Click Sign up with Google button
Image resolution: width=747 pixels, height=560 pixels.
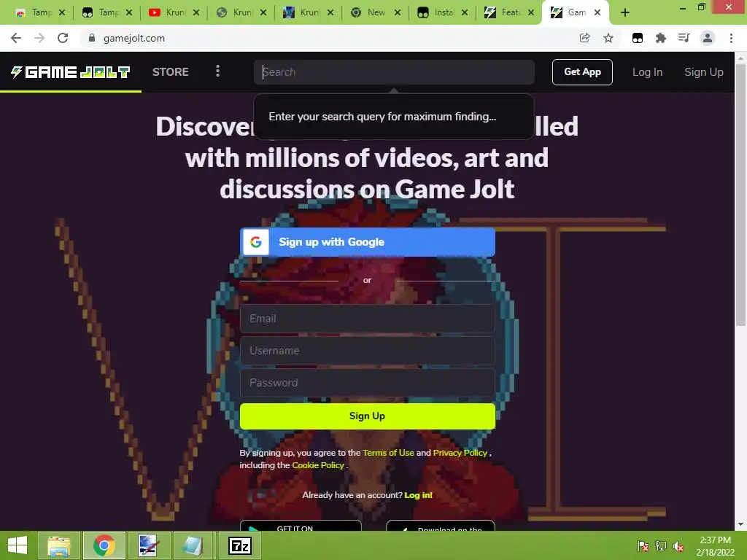click(x=368, y=242)
